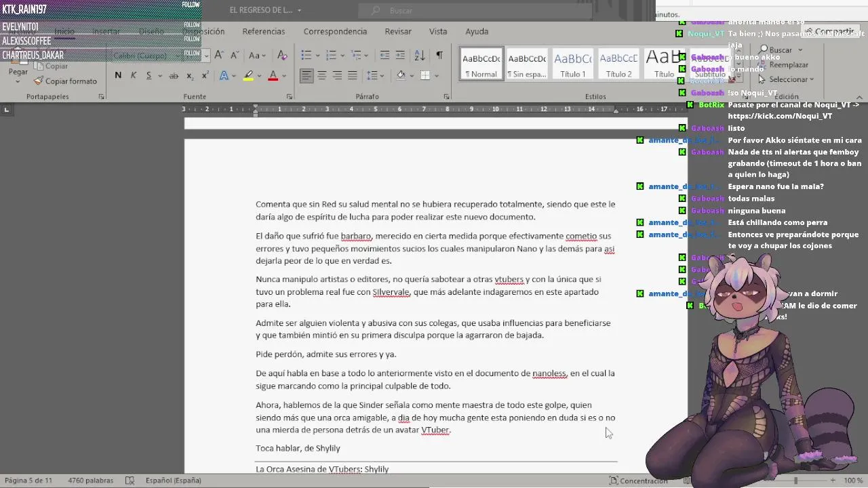
Task: Click paragraph shading paint bucket
Action: click(x=401, y=75)
